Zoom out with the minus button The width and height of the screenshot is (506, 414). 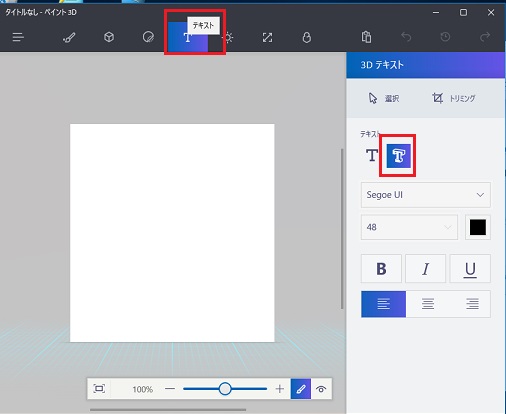tap(170, 389)
